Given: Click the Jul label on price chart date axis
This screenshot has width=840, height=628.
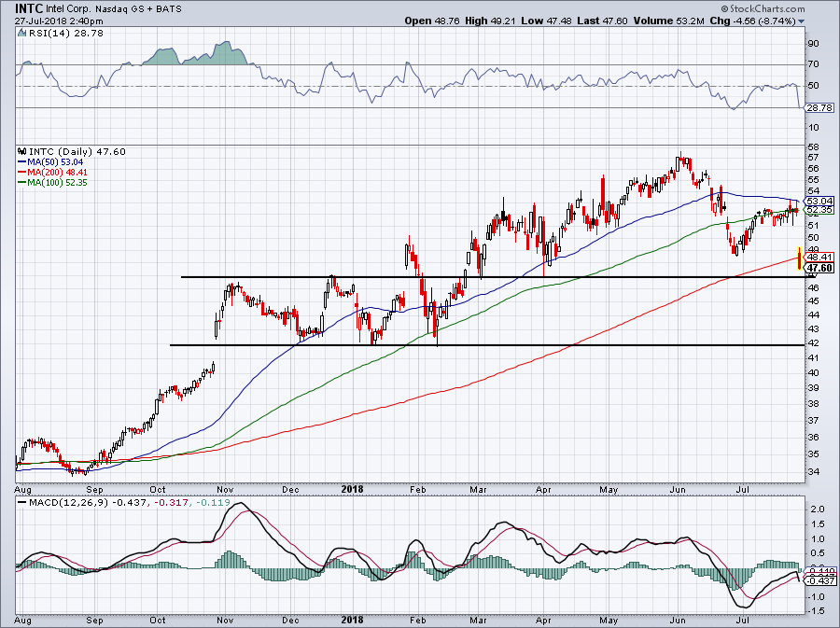Looking at the screenshot, I should click(x=742, y=489).
